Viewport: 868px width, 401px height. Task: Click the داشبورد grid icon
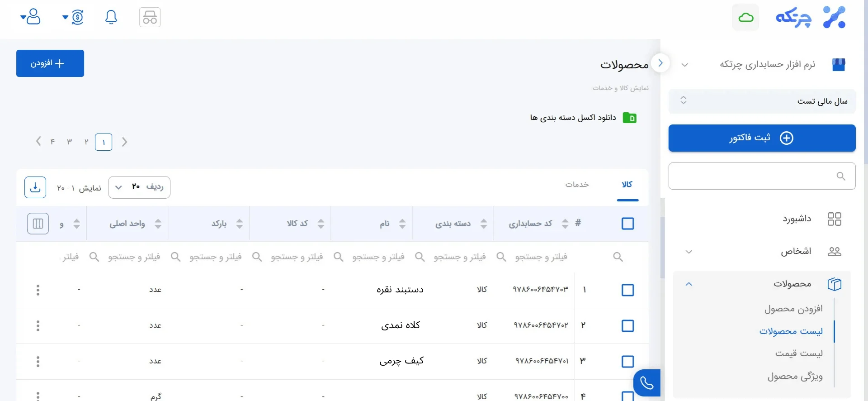[834, 219]
